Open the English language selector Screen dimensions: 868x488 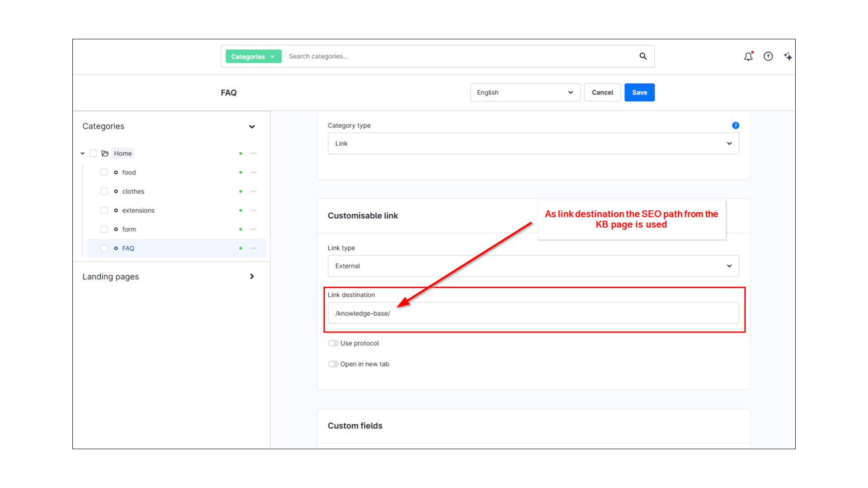525,92
